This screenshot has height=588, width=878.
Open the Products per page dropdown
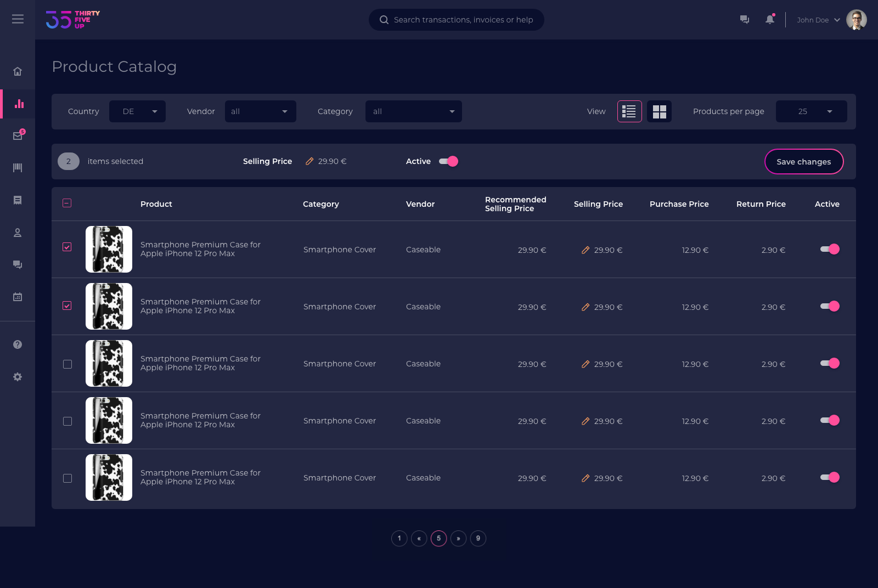pyautogui.click(x=812, y=111)
